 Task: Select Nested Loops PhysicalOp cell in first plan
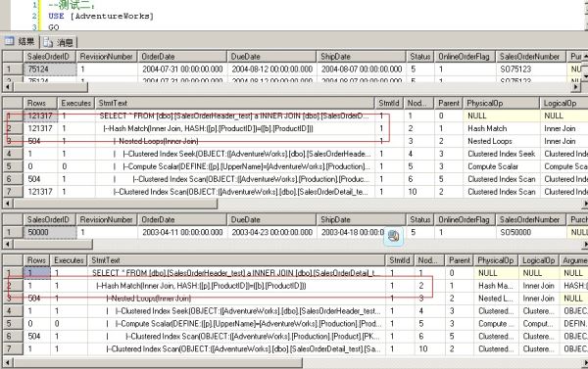point(502,141)
